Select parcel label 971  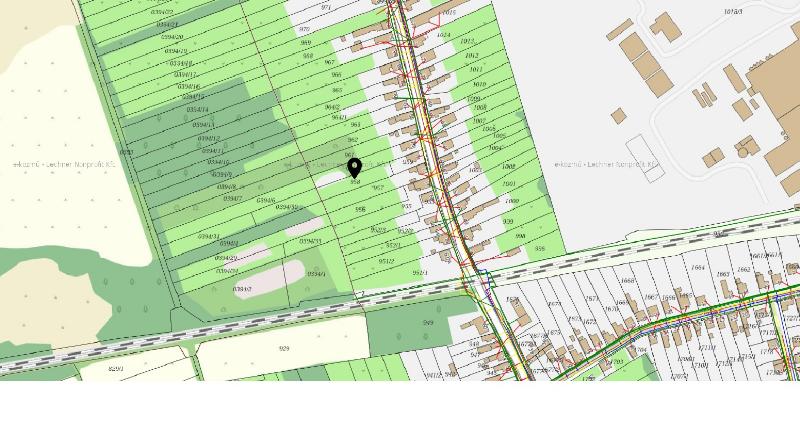coord(327,8)
